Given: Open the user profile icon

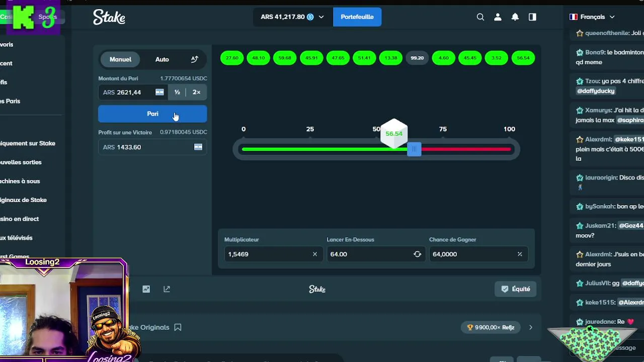Looking at the screenshot, I should pos(498,17).
